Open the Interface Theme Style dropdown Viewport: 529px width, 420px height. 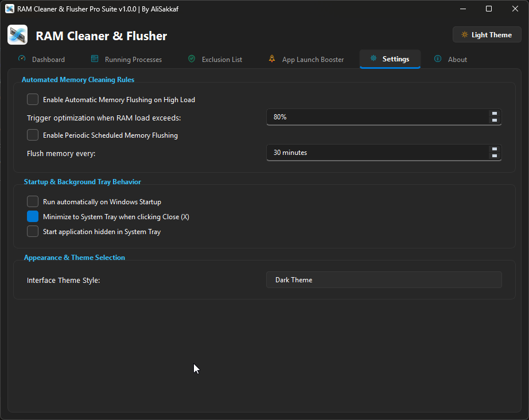click(384, 280)
